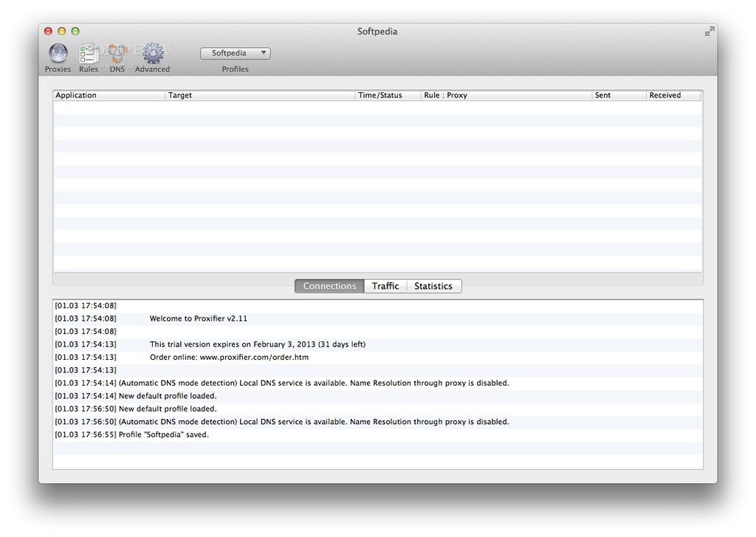Enter fullscreen using the top-right arrows

(709, 31)
